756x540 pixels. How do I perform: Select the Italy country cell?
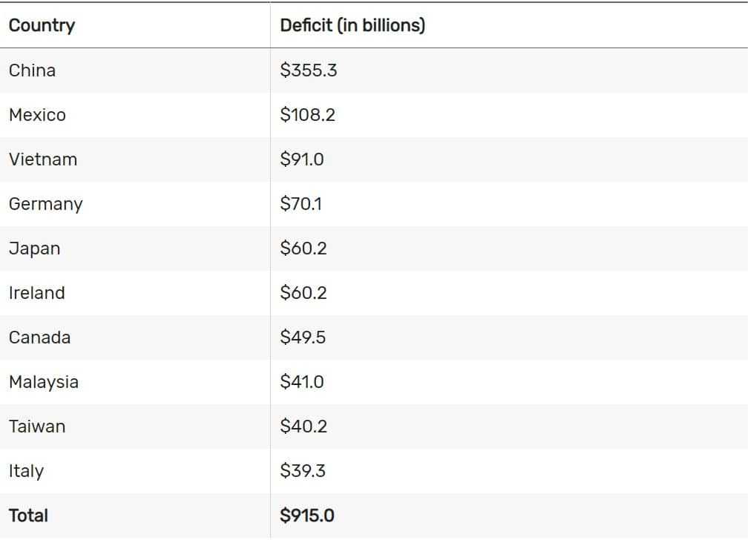pyautogui.click(x=26, y=471)
